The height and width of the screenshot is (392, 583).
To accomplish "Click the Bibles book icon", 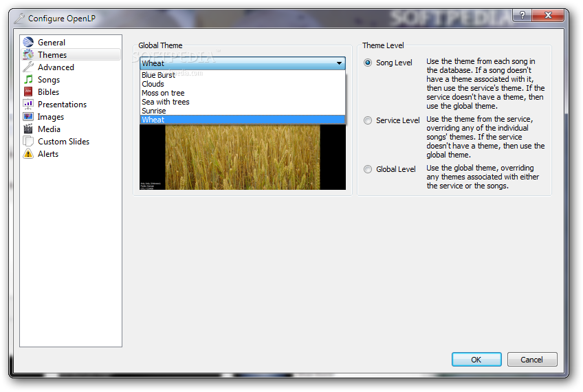I will pyautogui.click(x=28, y=91).
